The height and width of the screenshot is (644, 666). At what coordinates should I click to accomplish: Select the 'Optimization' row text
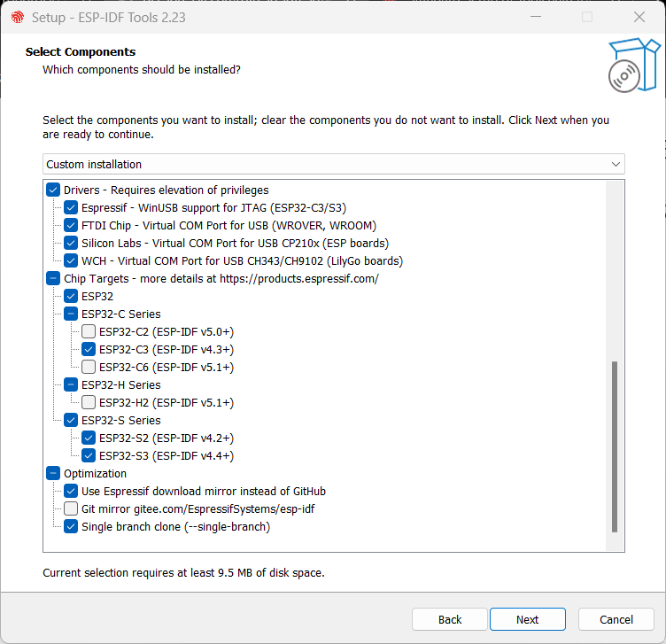click(x=95, y=473)
